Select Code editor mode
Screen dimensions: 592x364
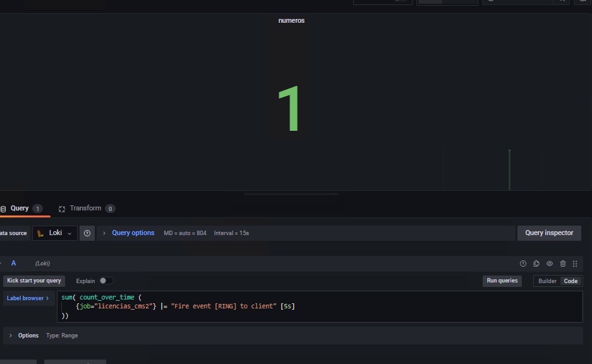tap(571, 281)
